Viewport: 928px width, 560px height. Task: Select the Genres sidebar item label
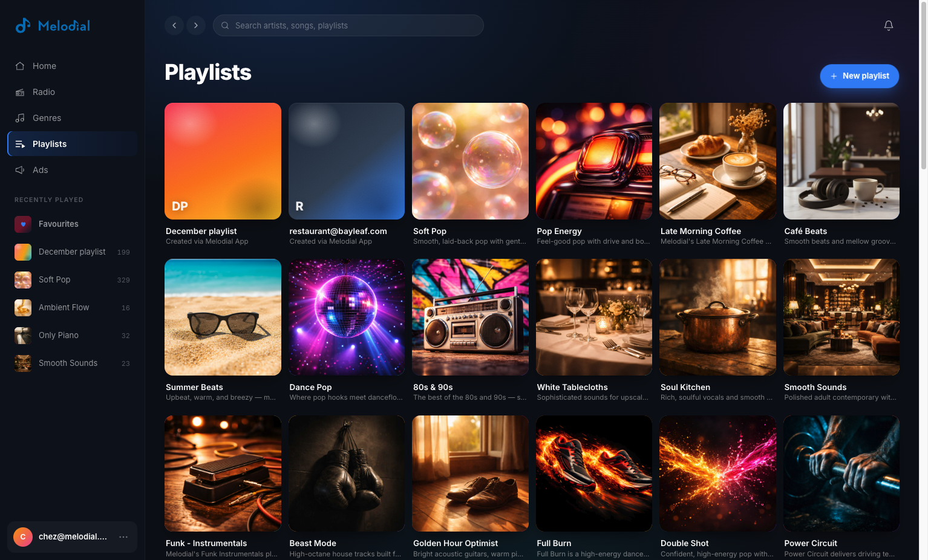click(47, 118)
